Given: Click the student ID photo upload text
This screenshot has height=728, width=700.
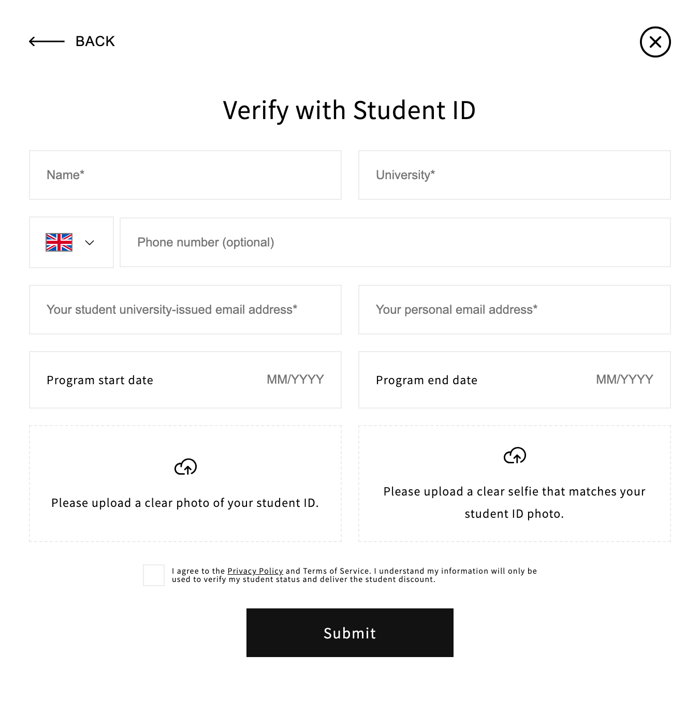Looking at the screenshot, I should 185,503.
